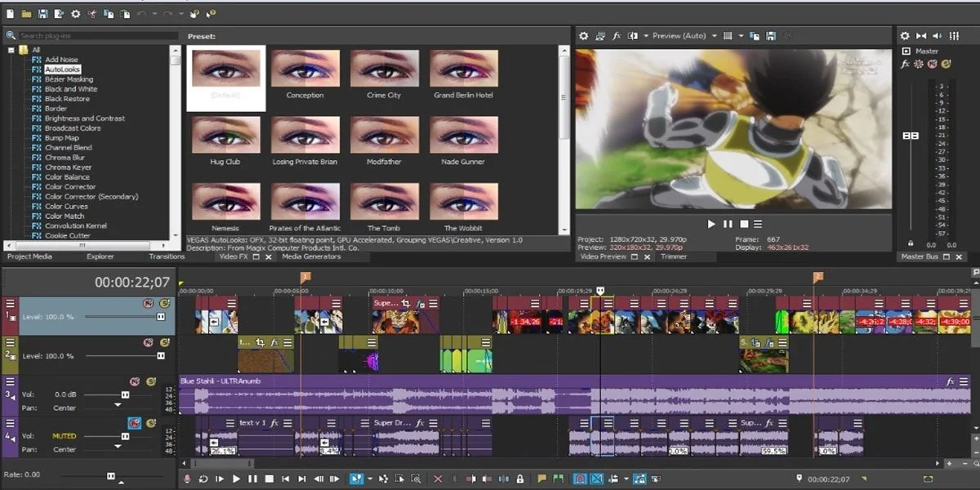The height and width of the screenshot is (490, 980).
Task: Unmute audio track 4 via highlighted mute button
Action: pos(135,422)
